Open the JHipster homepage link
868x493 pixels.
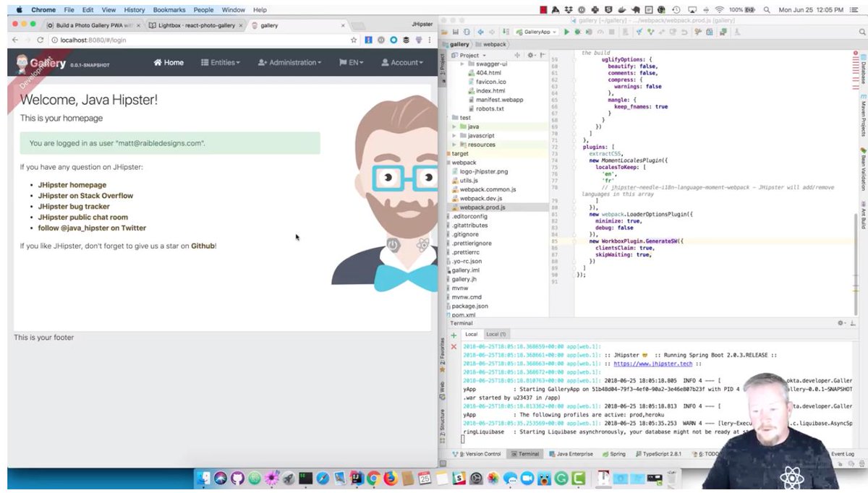tap(72, 185)
